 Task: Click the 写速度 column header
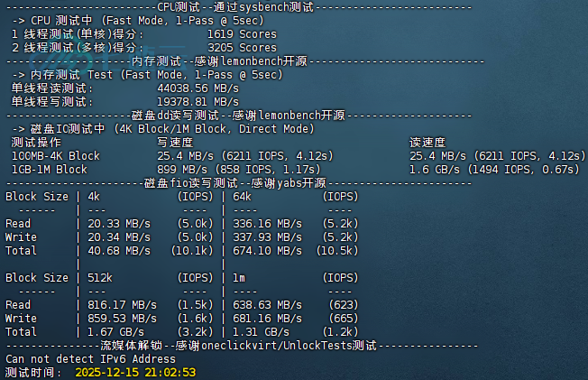click(175, 142)
